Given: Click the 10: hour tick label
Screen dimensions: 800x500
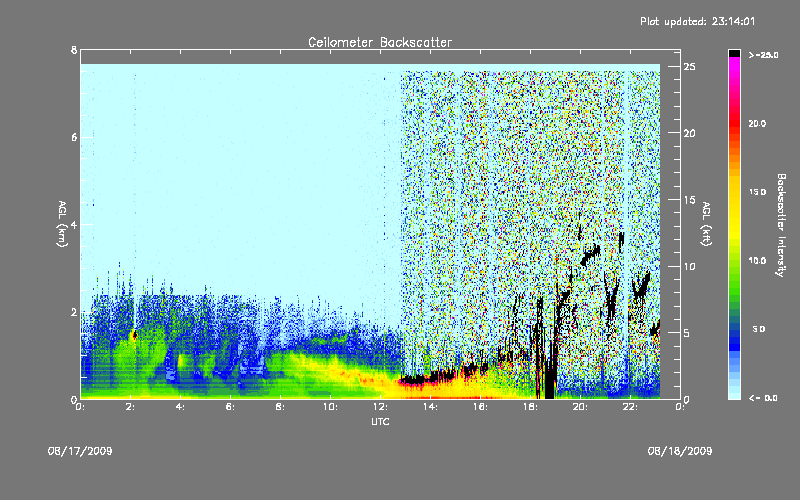Looking at the screenshot, I should (x=330, y=407).
